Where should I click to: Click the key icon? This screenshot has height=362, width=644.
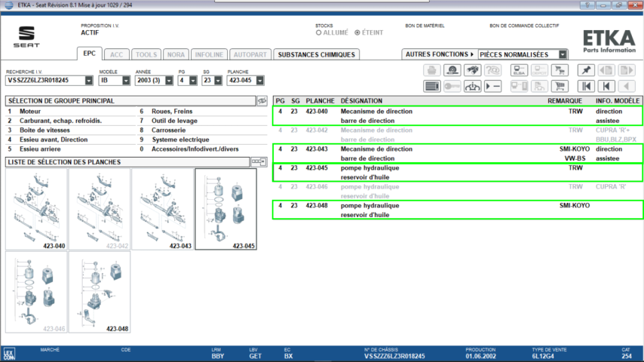452,86
